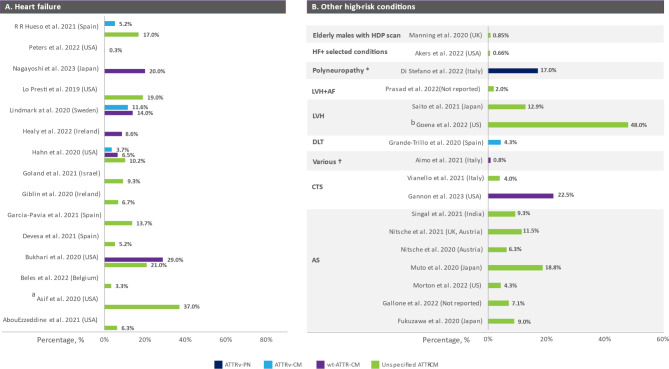This screenshot has height=369, width=669.
Task: Click the green 19.0% bar for Lo Presti
Action: tap(124, 97)
